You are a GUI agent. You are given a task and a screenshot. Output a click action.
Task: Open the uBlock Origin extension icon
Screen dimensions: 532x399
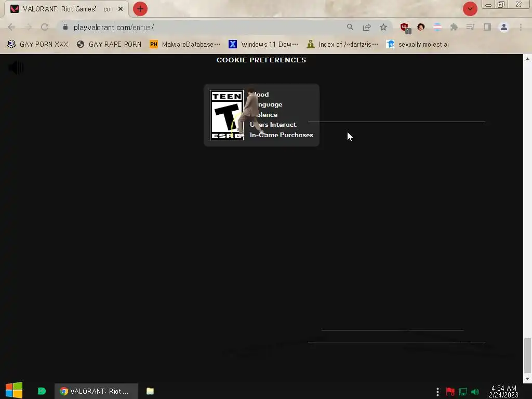pos(405,28)
